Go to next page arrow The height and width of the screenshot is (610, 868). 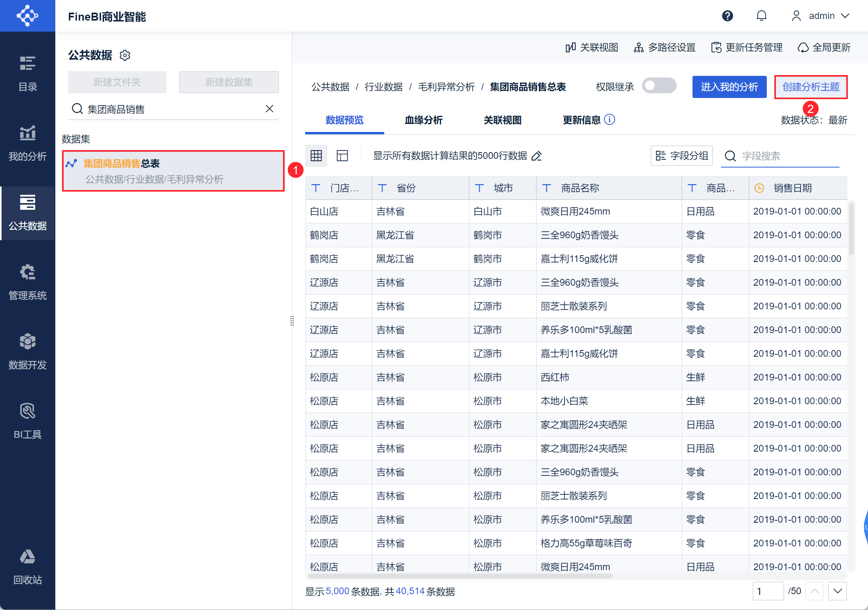pos(838,591)
